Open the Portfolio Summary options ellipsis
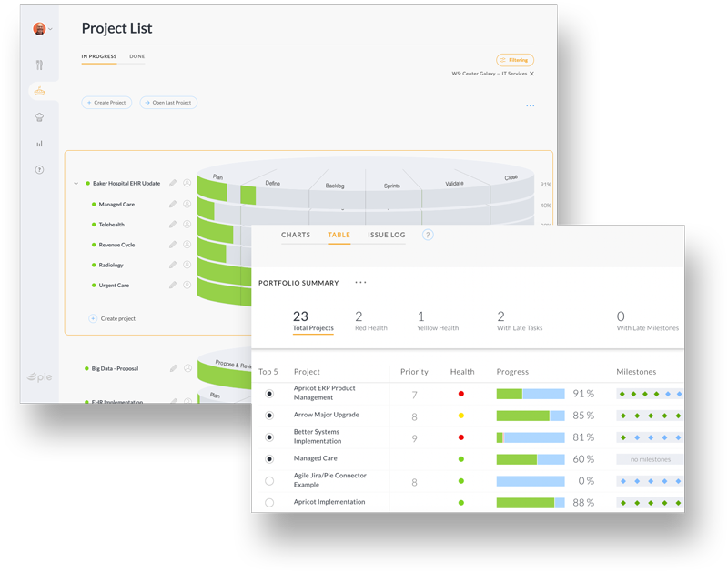This screenshot has width=728, height=572. coord(360,283)
